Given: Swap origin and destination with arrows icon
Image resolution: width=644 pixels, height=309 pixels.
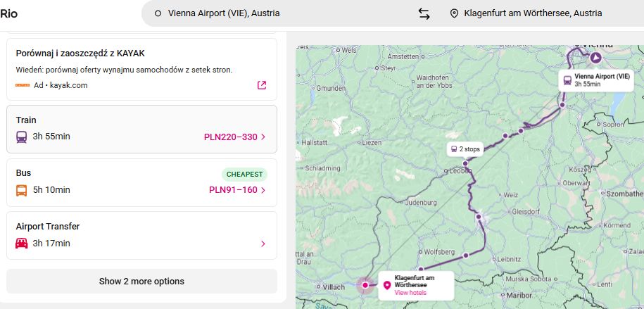Looking at the screenshot, I should click(424, 13).
